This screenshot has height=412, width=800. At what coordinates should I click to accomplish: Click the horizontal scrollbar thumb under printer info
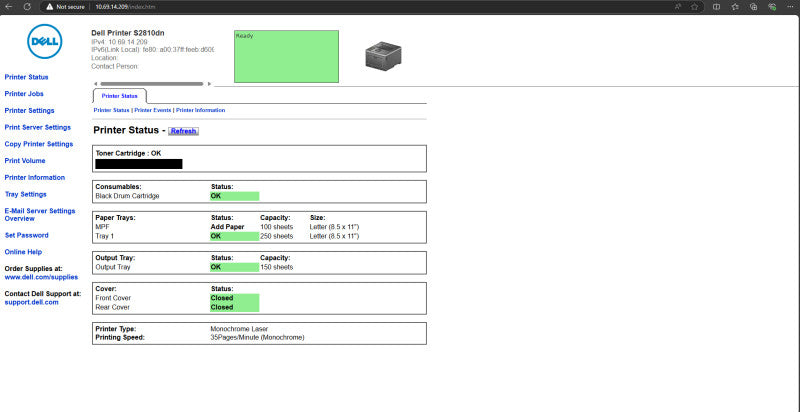152,84
